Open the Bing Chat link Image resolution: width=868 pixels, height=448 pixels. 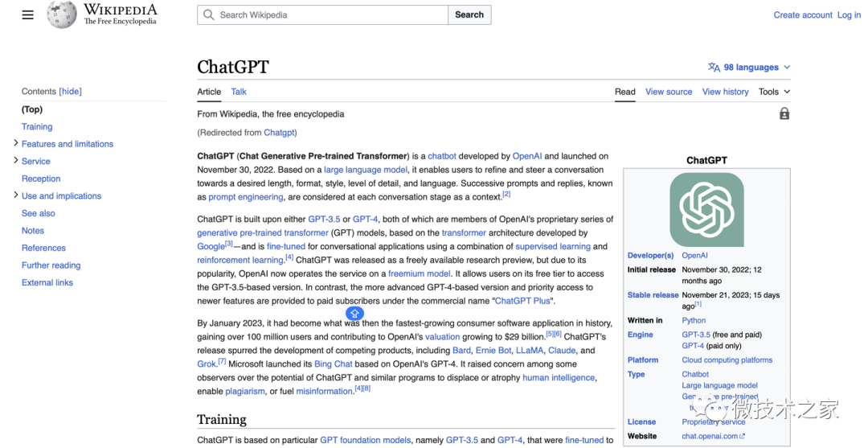coord(334,364)
